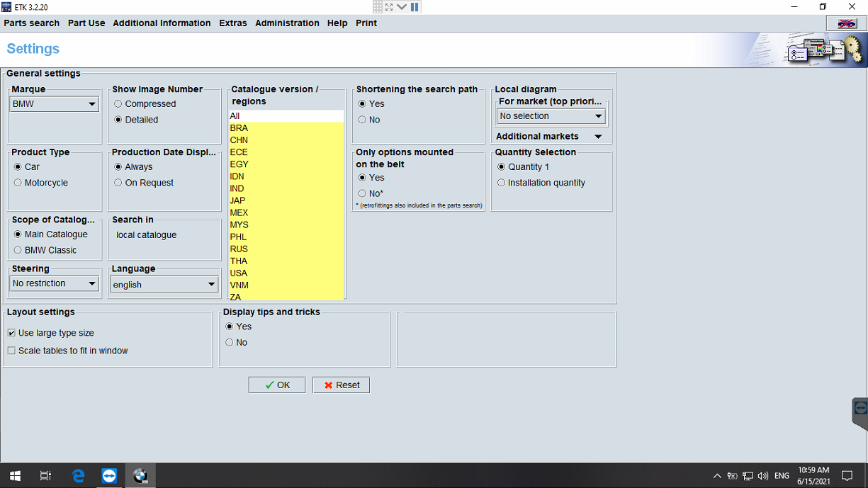Select Detailed image number display
This screenshot has height=488, width=868.
pos(136,120)
